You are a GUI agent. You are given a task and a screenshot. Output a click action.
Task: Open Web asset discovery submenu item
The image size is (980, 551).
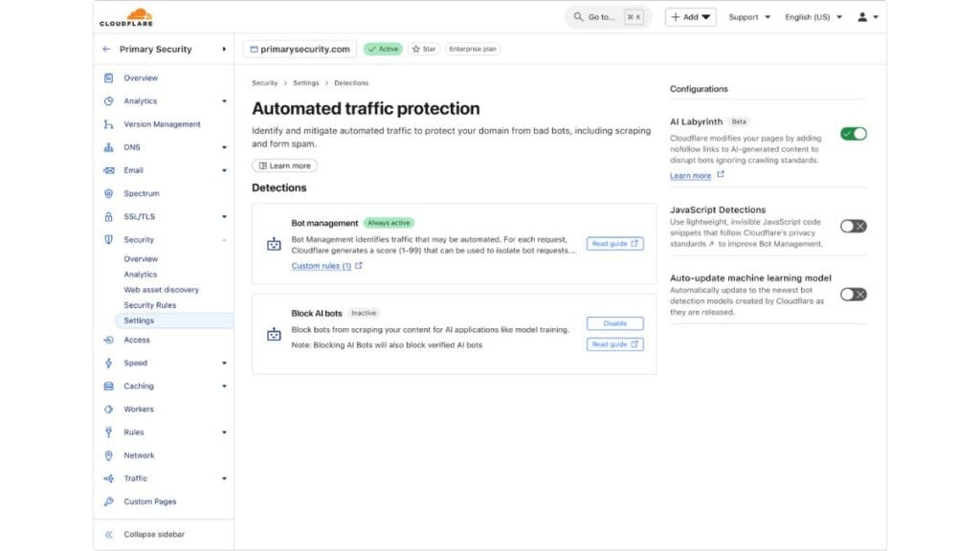pos(161,290)
